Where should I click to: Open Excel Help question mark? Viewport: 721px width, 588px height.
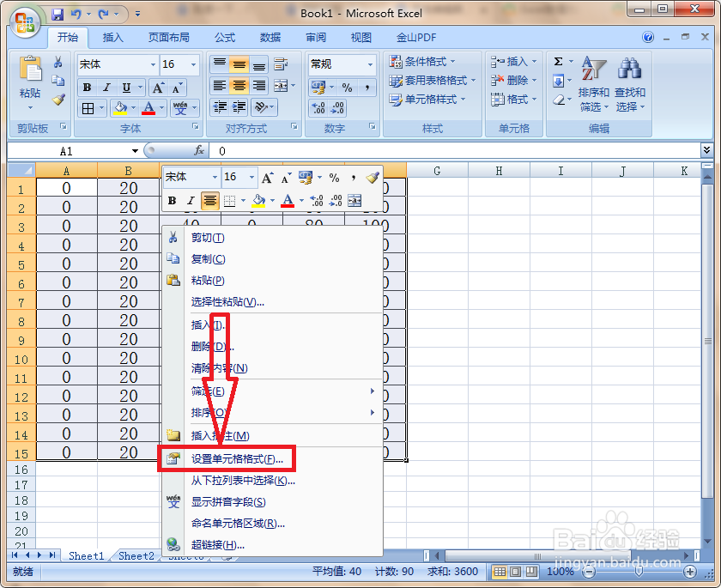click(x=648, y=37)
